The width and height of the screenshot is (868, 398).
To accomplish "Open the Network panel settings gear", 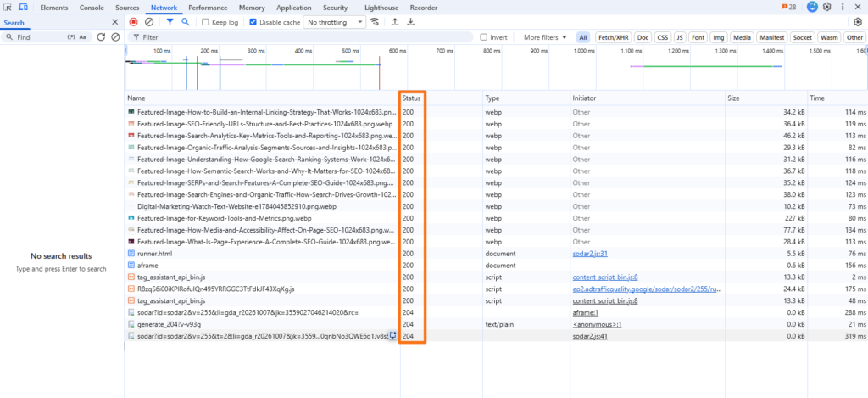I will (858, 22).
